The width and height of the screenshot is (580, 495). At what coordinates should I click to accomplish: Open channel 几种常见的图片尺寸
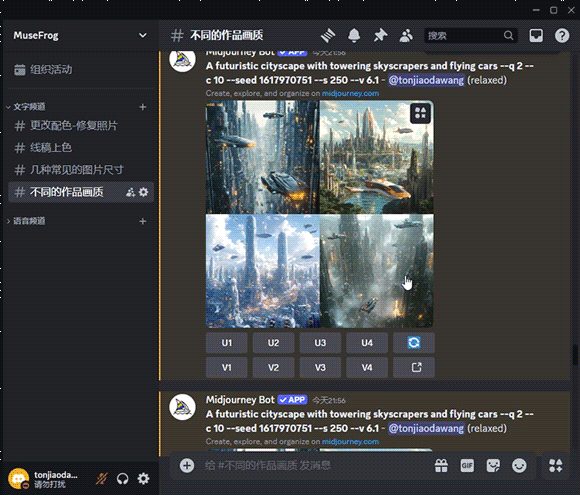[81, 170]
